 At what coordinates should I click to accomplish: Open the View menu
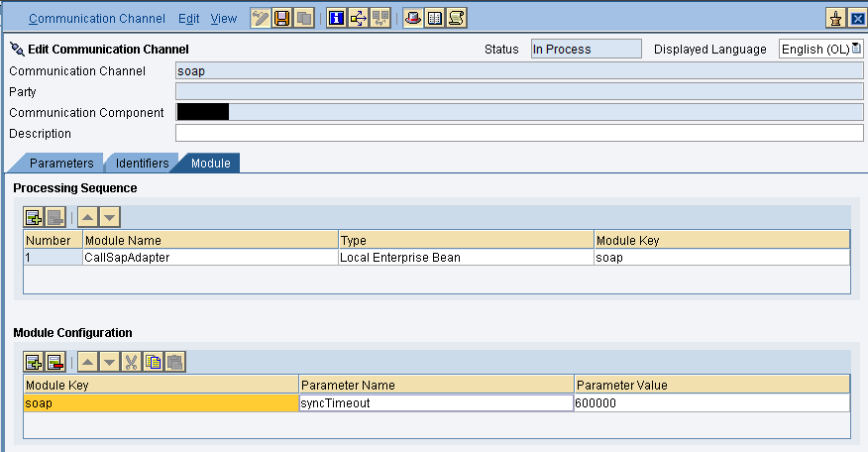click(x=223, y=19)
